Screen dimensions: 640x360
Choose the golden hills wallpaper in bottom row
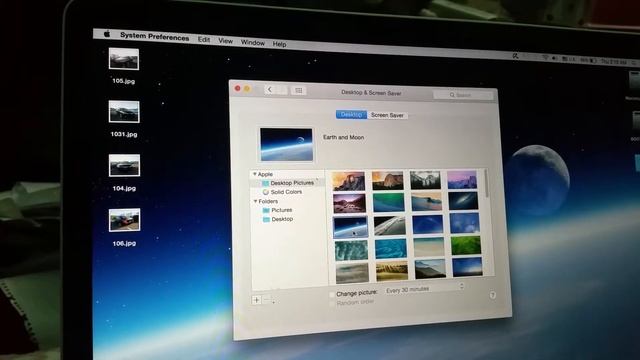(x=392, y=271)
